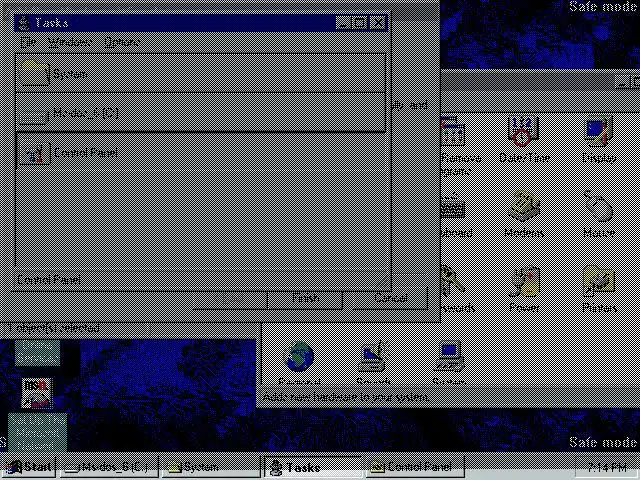Click the Start button on the taskbar

29,467
